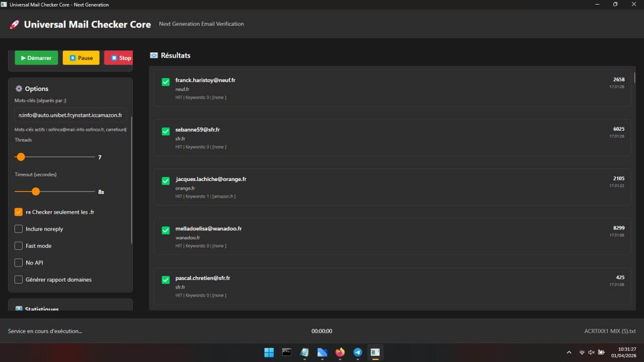The width and height of the screenshot is (644, 362).
Task: Tick the No API checkbox
Action: pyautogui.click(x=19, y=262)
